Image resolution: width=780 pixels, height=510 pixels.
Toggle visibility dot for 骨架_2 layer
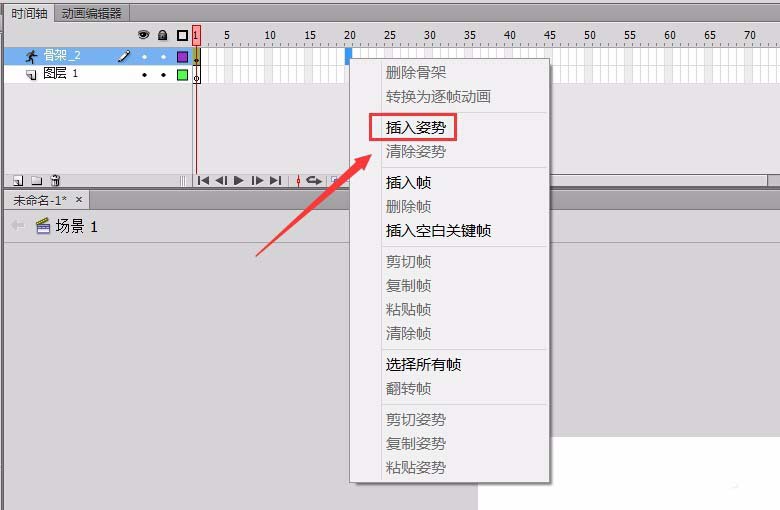pos(144,57)
